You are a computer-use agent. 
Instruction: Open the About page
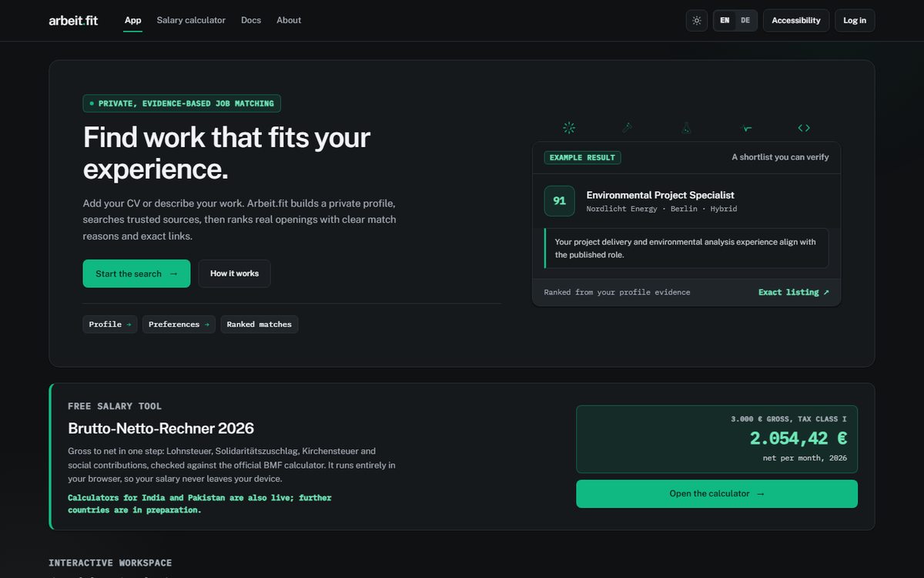click(x=289, y=20)
